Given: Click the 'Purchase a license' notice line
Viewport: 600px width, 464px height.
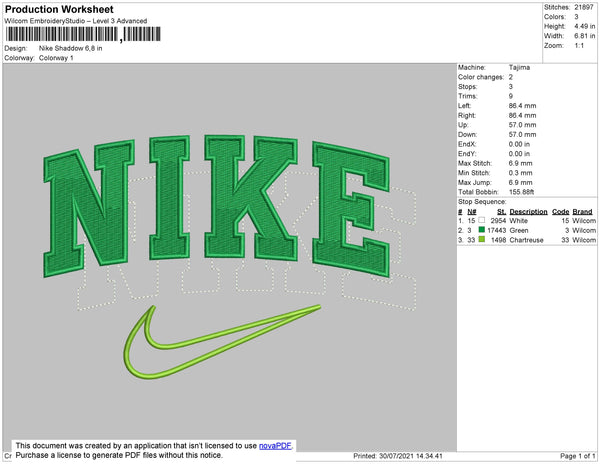Looking at the screenshot, I should click(x=119, y=455).
